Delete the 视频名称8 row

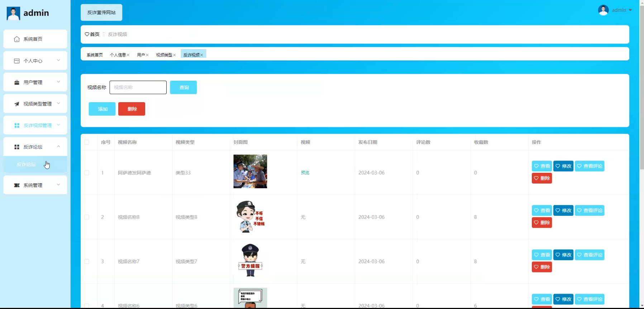click(542, 223)
